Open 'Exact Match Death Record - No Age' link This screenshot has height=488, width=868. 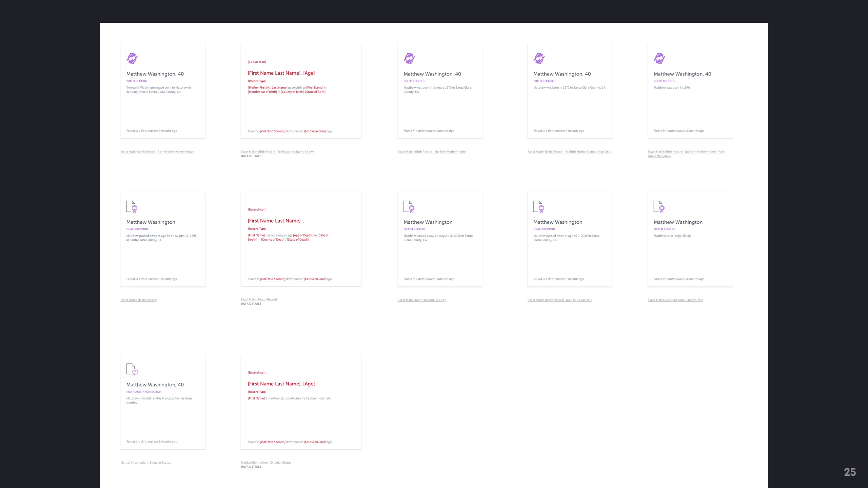tap(421, 300)
